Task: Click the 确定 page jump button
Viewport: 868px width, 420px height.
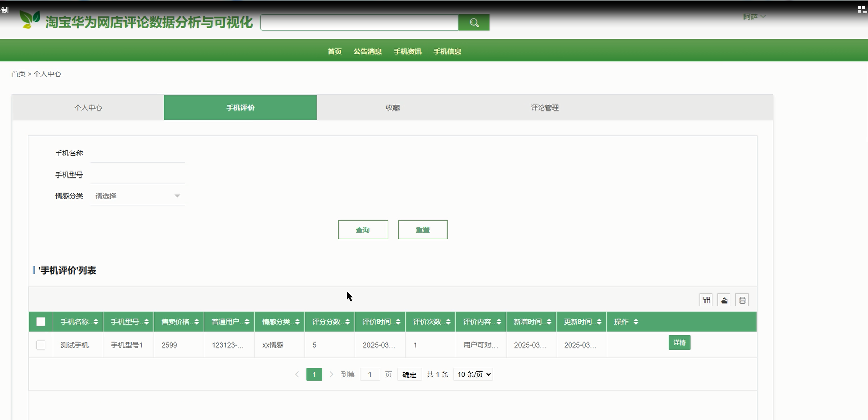Action: pyautogui.click(x=409, y=375)
